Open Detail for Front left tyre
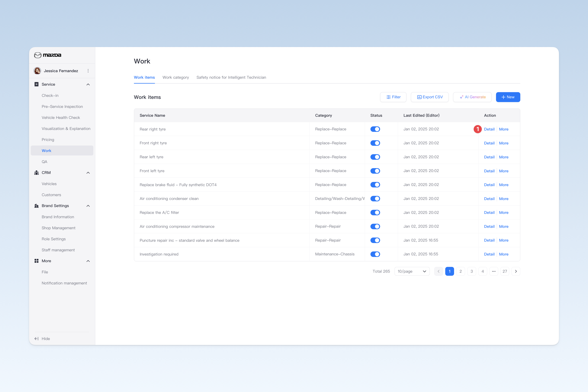 click(489, 171)
